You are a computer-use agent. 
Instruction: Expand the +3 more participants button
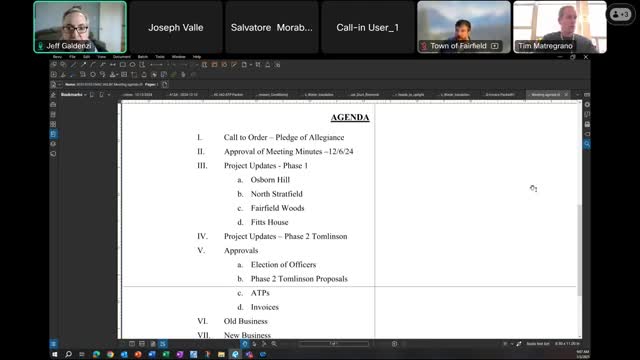[x=620, y=15]
